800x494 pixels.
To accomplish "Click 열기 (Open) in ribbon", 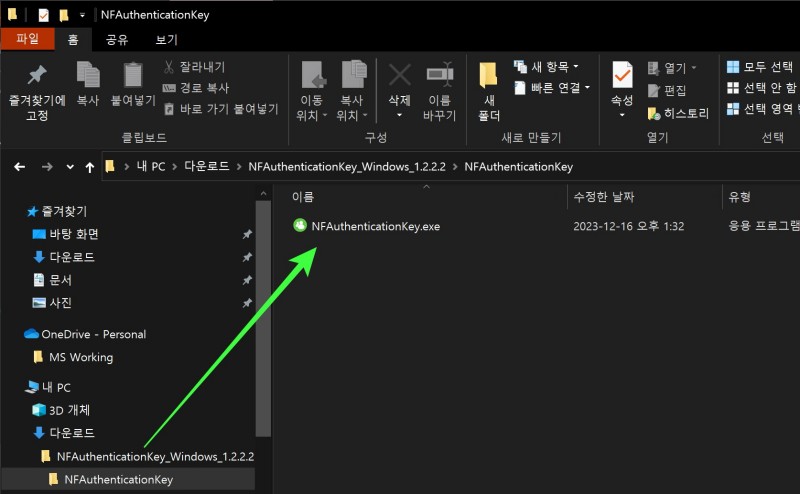I will (x=671, y=68).
